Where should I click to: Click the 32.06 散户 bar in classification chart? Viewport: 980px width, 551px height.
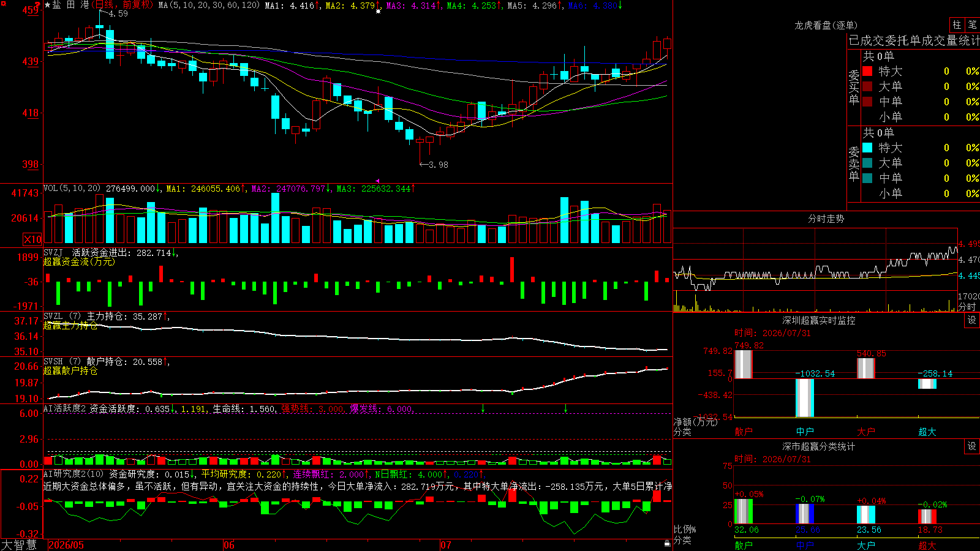pyautogui.click(x=743, y=511)
